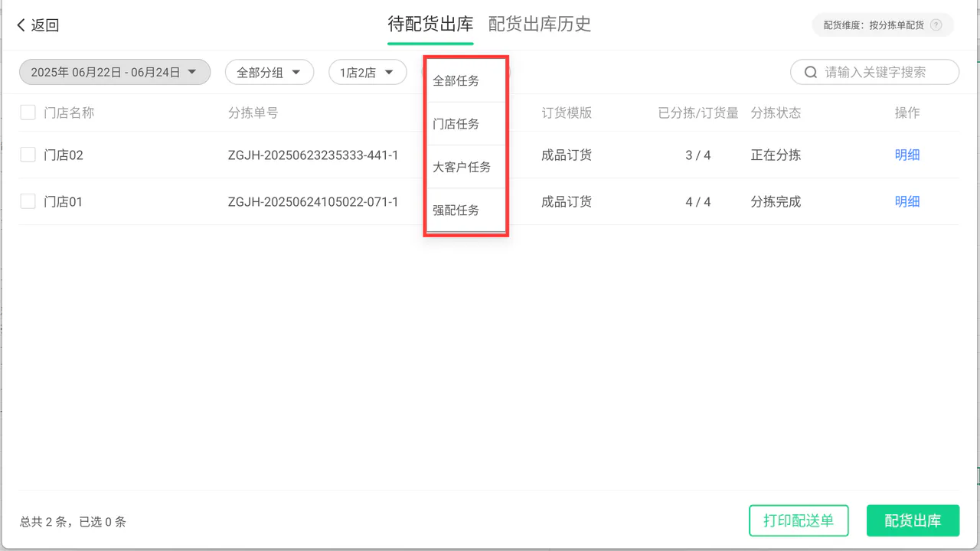The width and height of the screenshot is (980, 551).
Task: Click the 3 / 4 quantity cell
Action: pos(698,155)
